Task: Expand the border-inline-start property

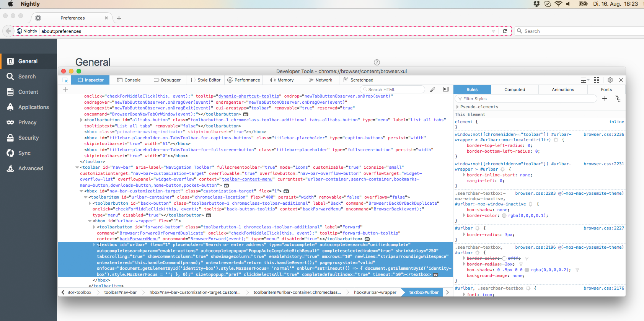Action: coord(464,175)
